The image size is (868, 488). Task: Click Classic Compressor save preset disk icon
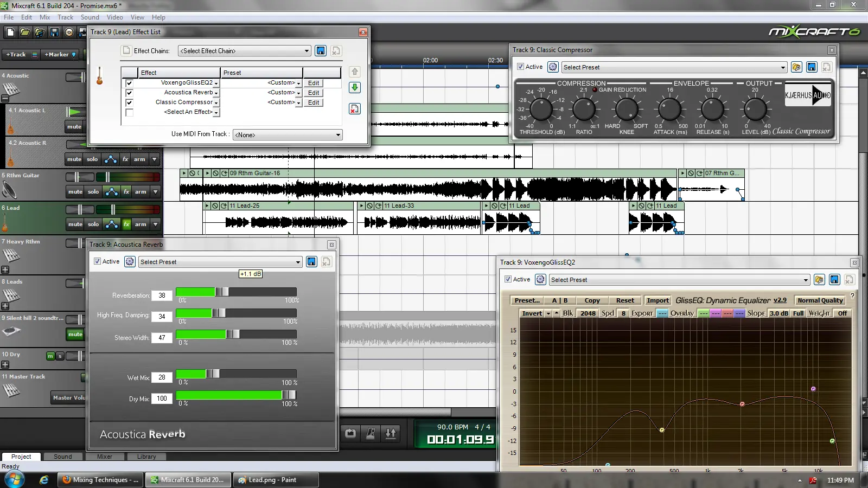point(812,67)
